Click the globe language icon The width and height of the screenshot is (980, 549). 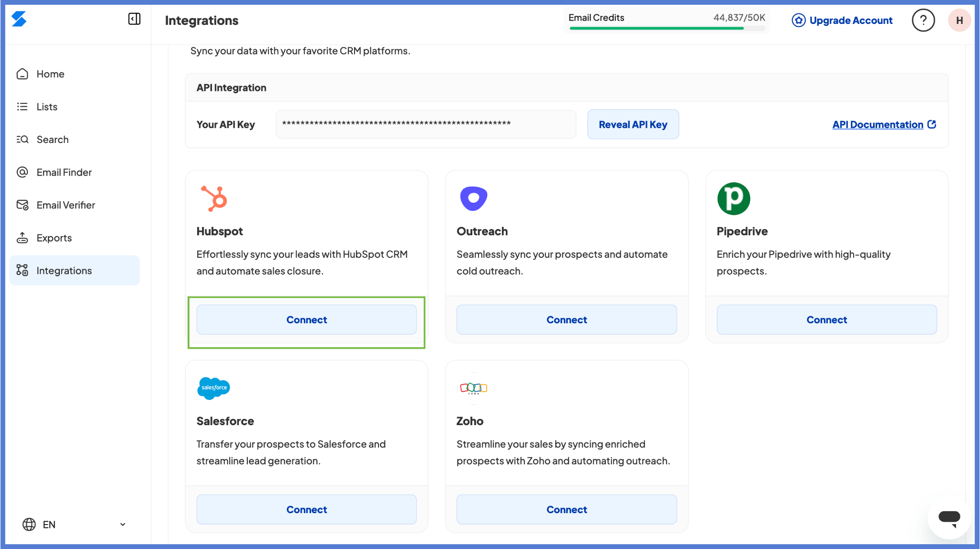pyautogui.click(x=29, y=524)
